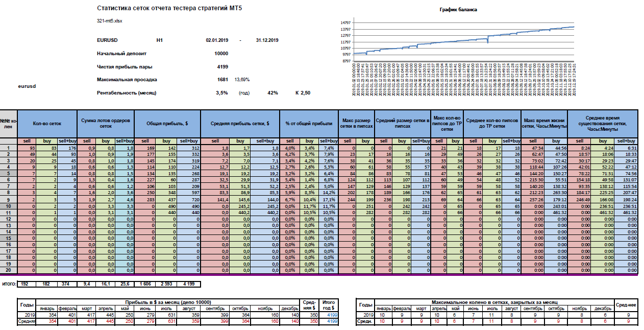This screenshot has height=330, width=644.
Task: Select the "Сумма лотов ордеров сеток" header
Action: [x=106, y=123]
